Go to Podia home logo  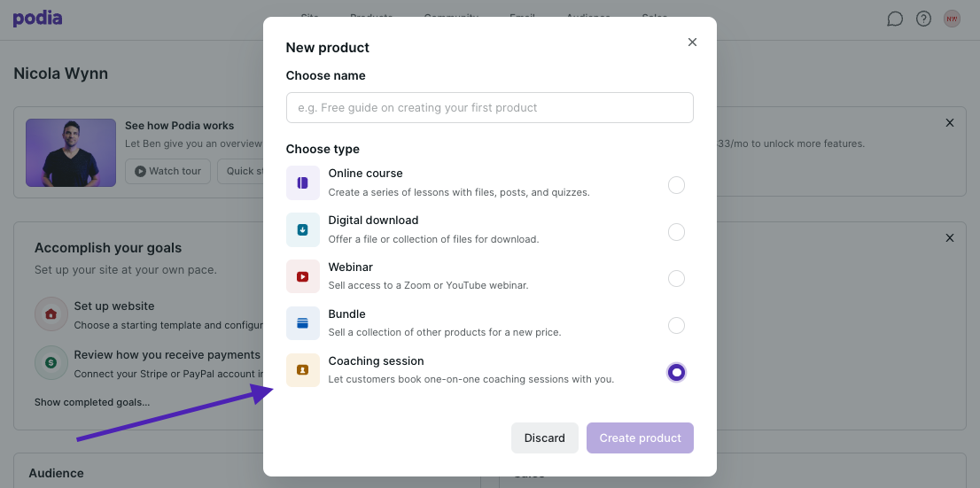click(x=38, y=19)
